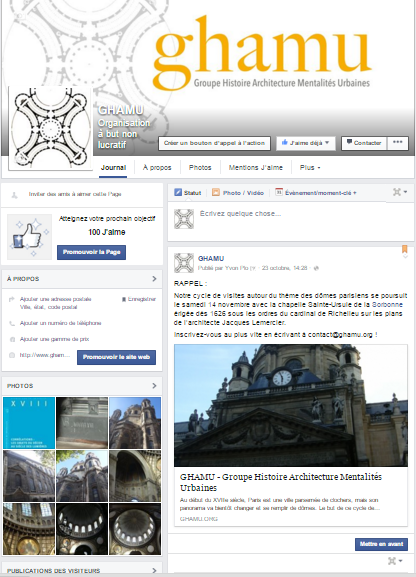416x577 pixels.
Task: Open the composer audience selector dropdown
Action: (x=400, y=192)
